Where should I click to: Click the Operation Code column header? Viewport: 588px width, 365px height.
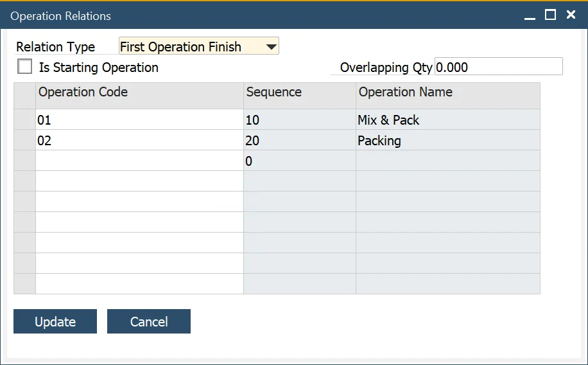click(x=139, y=93)
